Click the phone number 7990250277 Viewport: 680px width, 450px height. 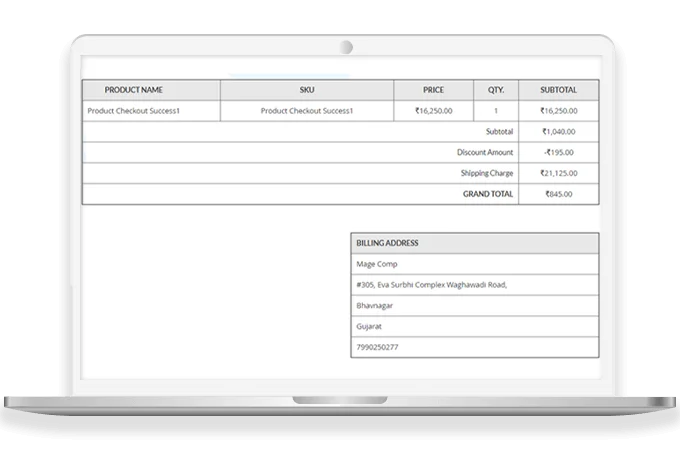tap(378, 347)
